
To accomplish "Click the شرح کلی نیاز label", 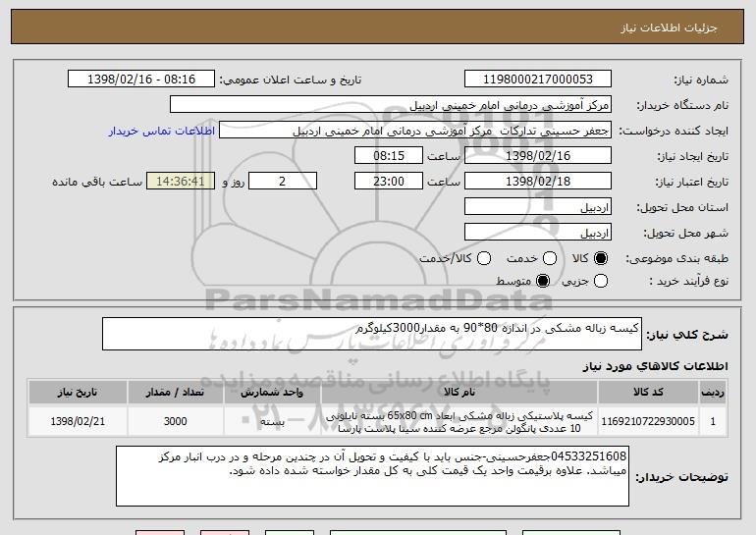I will 687,335.
